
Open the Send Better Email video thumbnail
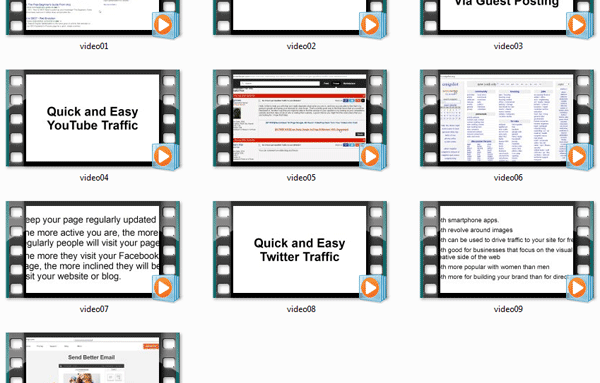93,358
